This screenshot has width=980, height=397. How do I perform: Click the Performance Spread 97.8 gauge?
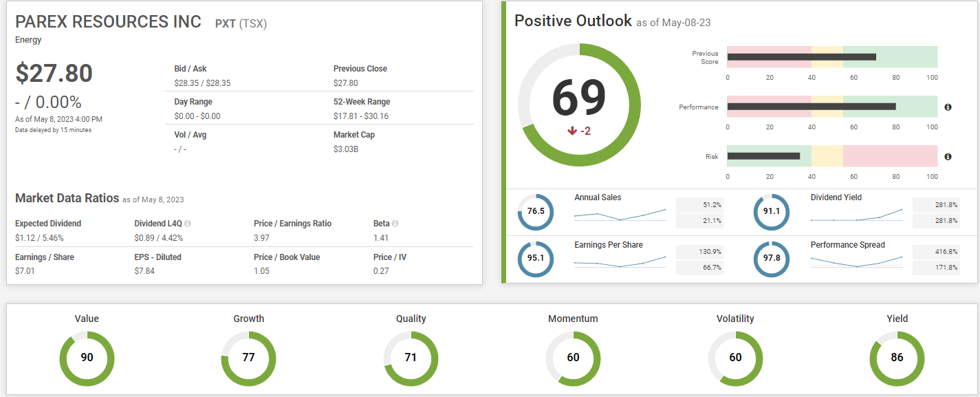pos(772,259)
